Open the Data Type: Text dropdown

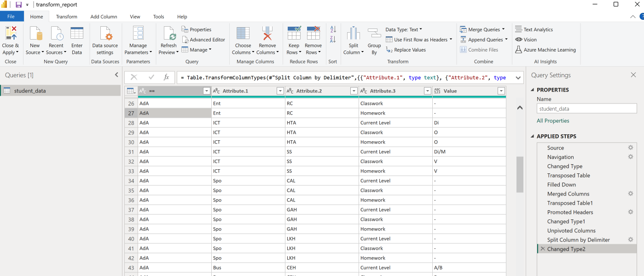[404, 29]
